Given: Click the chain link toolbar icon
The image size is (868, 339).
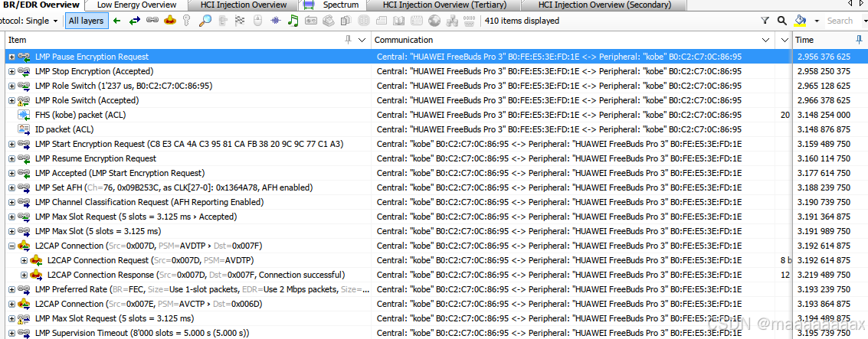Looking at the screenshot, I should click(152, 21).
